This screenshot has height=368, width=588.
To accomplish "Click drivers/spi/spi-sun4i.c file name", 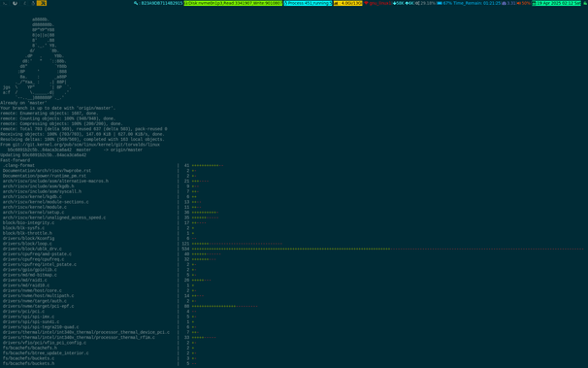I will click(x=31, y=321).
